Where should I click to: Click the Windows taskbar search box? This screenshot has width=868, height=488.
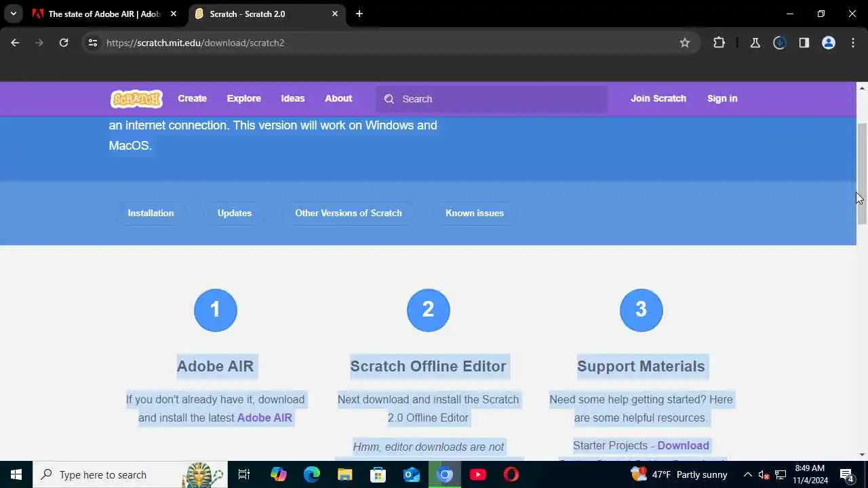click(129, 474)
